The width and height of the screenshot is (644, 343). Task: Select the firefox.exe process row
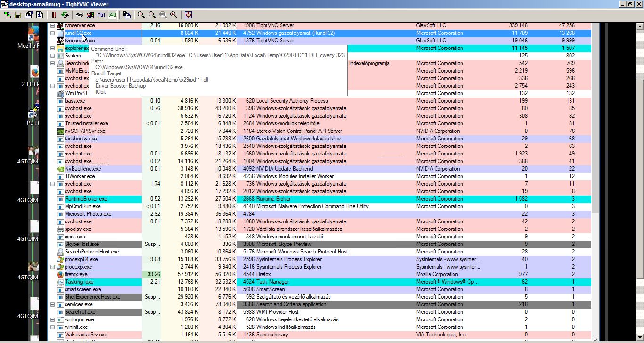click(x=76, y=274)
